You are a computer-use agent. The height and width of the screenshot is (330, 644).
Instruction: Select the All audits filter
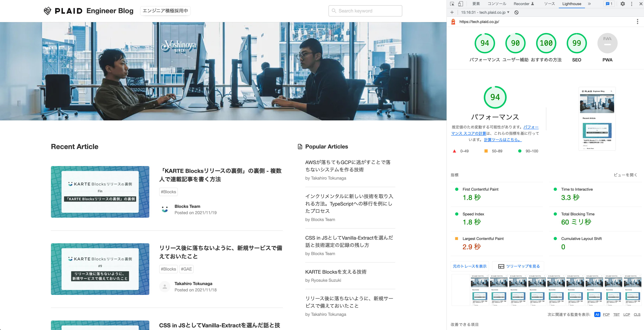coord(597,315)
